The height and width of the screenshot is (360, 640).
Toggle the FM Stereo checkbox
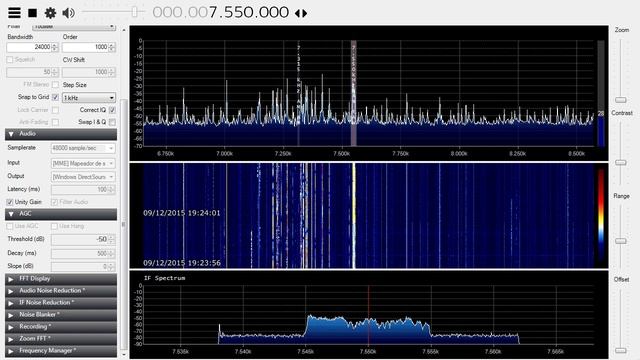55,84
